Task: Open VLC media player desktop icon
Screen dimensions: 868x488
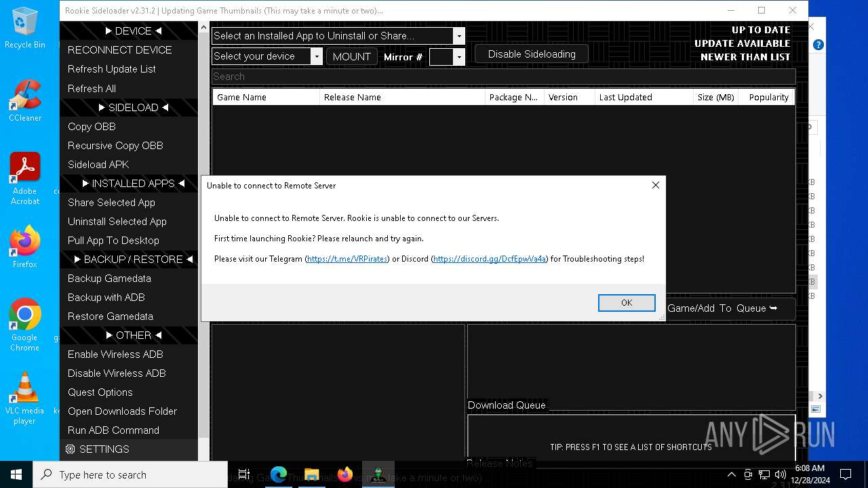Action: point(25,398)
